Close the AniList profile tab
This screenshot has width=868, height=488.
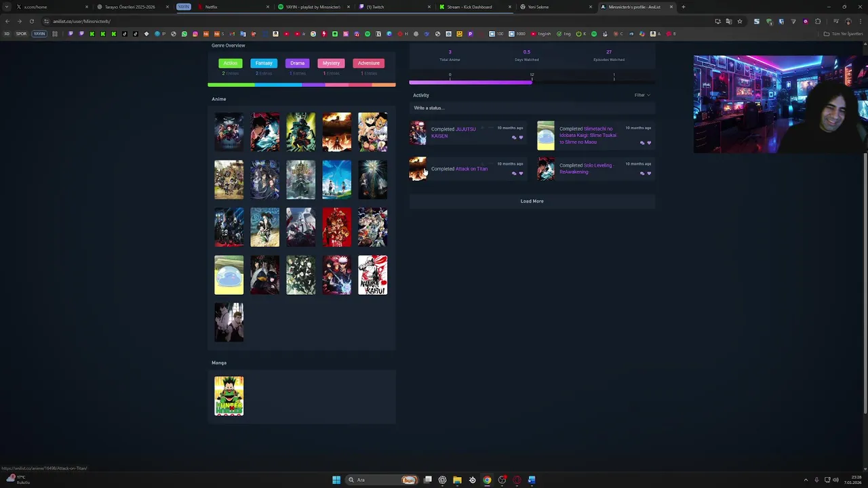click(x=671, y=7)
